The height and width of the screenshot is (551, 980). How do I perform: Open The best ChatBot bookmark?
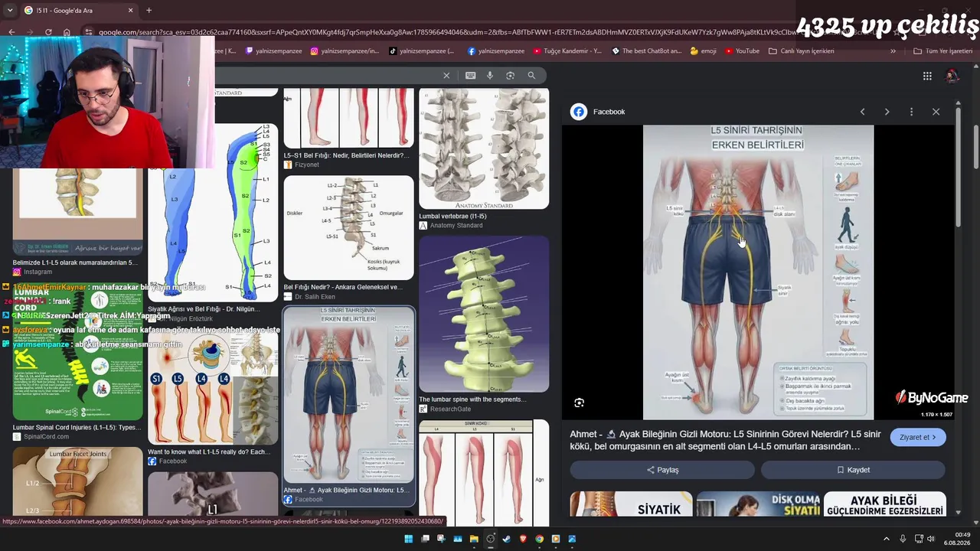click(645, 51)
